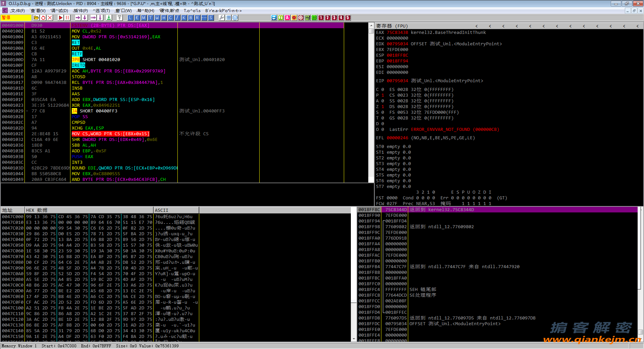Start trace over with the dotted down arrow
644x349 pixels.
coord(100,18)
